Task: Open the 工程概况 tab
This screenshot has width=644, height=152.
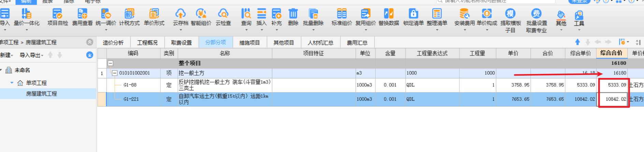Action: 147,42
